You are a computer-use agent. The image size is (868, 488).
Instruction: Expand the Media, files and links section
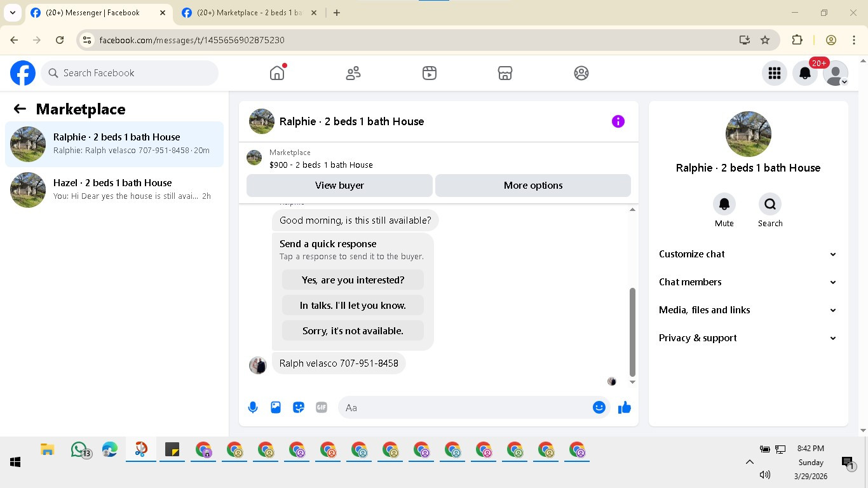[x=748, y=310]
